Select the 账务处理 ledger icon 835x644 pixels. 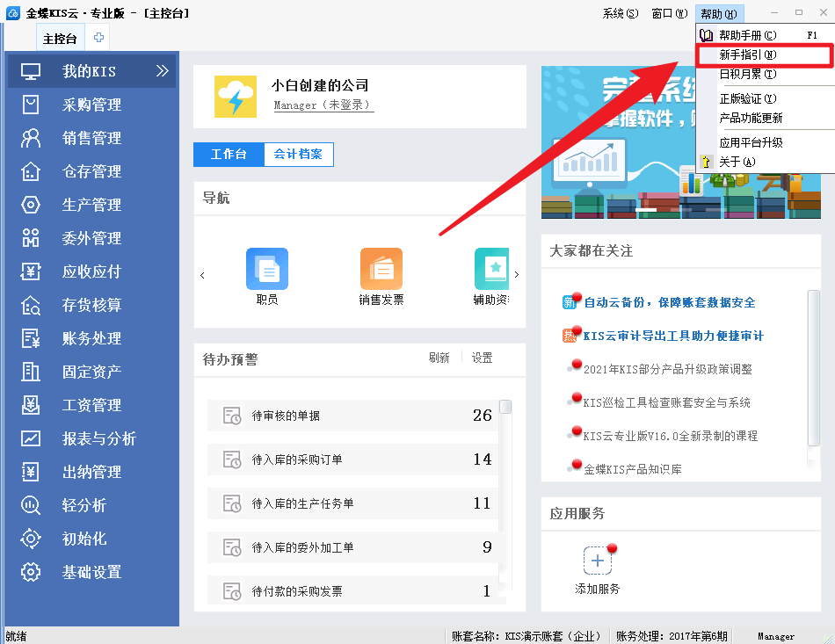pos(31,338)
